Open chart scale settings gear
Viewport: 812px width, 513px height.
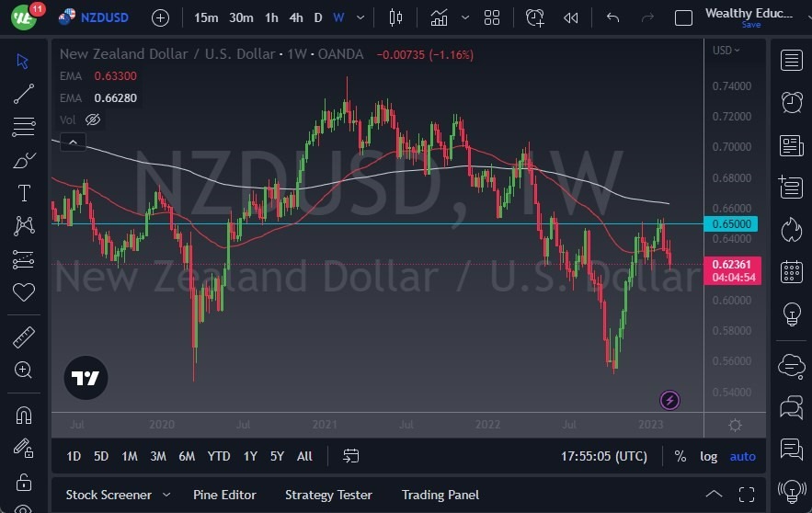(735, 426)
